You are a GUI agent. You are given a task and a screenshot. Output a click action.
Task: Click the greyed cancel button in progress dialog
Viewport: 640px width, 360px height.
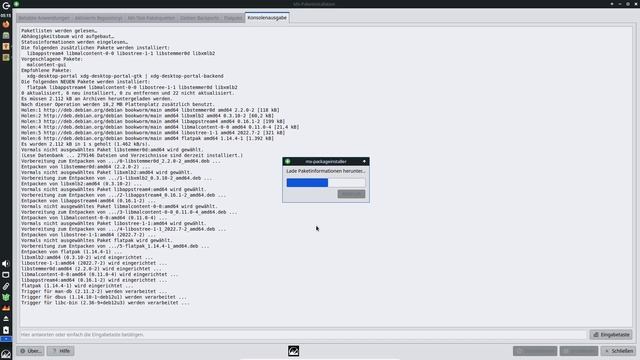point(351,194)
